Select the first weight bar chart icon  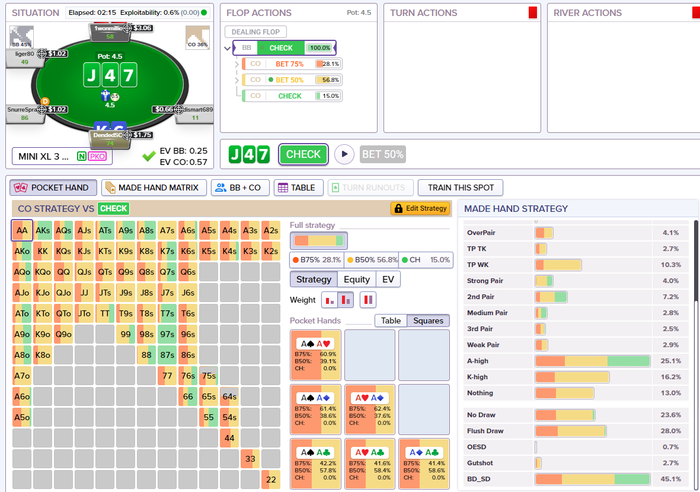pos(329,300)
